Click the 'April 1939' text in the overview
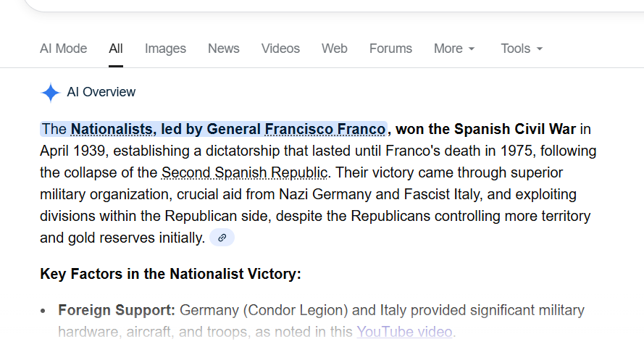The width and height of the screenshot is (644, 347). coord(72,151)
